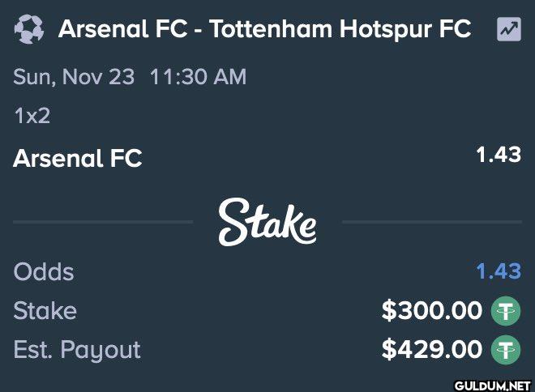The height and width of the screenshot is (392, 535).
Task: Click the Odds label in the summary
Action: pyautogui.click(x=44, y=271)
